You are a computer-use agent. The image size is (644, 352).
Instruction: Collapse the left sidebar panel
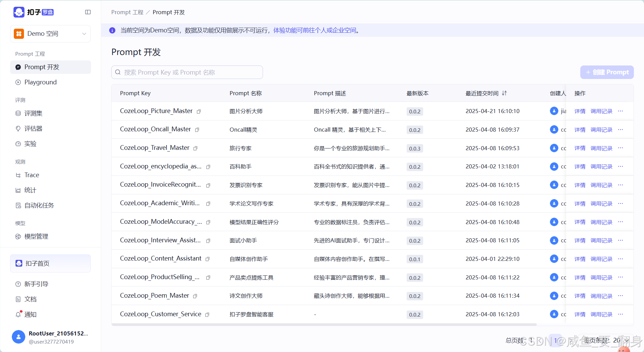coord(88,12)
